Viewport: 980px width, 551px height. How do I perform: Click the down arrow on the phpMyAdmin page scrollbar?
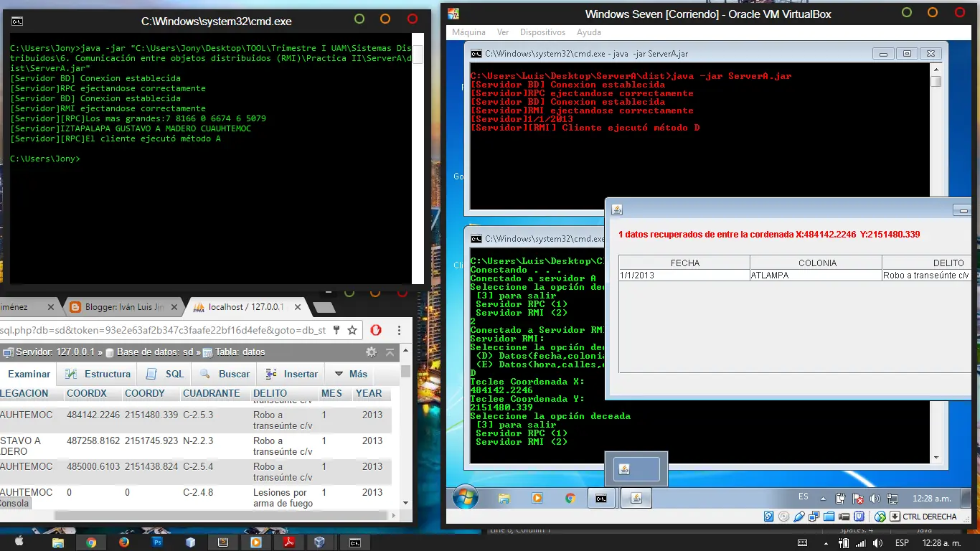(406, 503)
